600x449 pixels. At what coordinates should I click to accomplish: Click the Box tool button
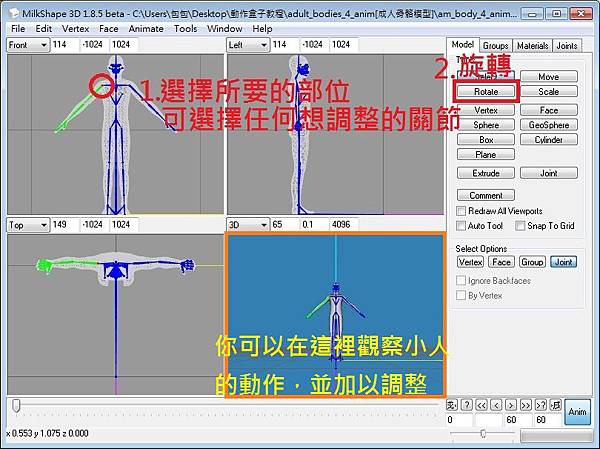[486, 140]
